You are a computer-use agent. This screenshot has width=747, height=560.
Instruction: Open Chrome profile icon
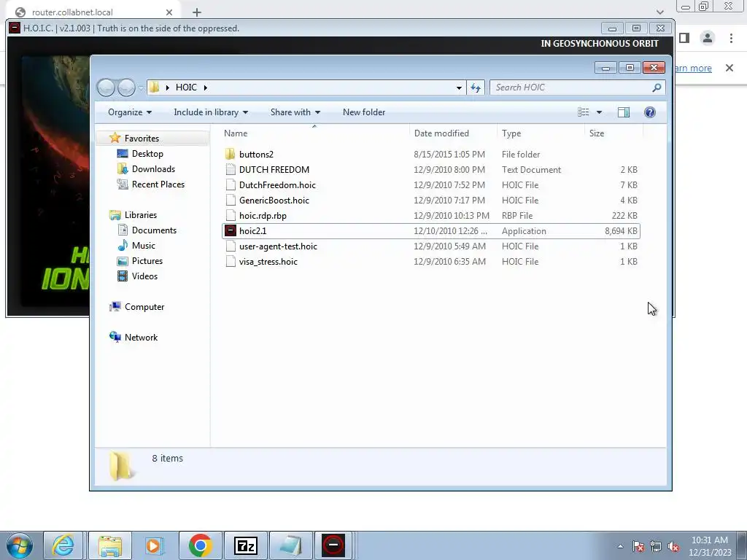click(x=708, y=38)
